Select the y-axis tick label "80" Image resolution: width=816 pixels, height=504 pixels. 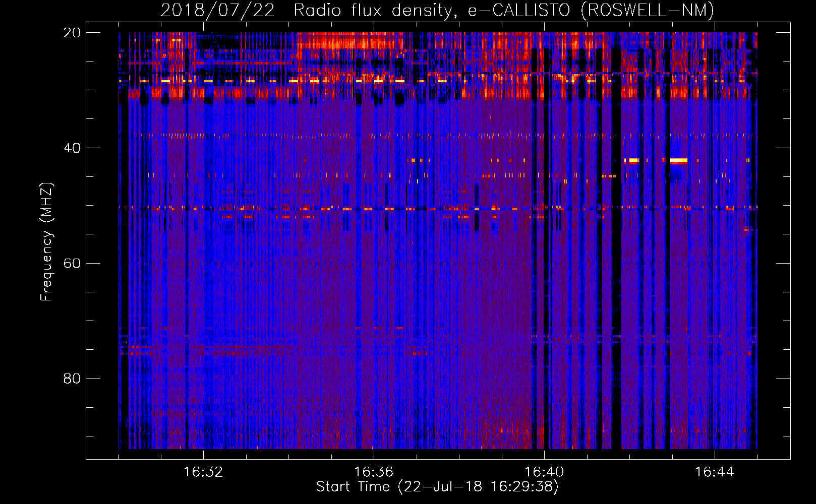tap(72, 379)
